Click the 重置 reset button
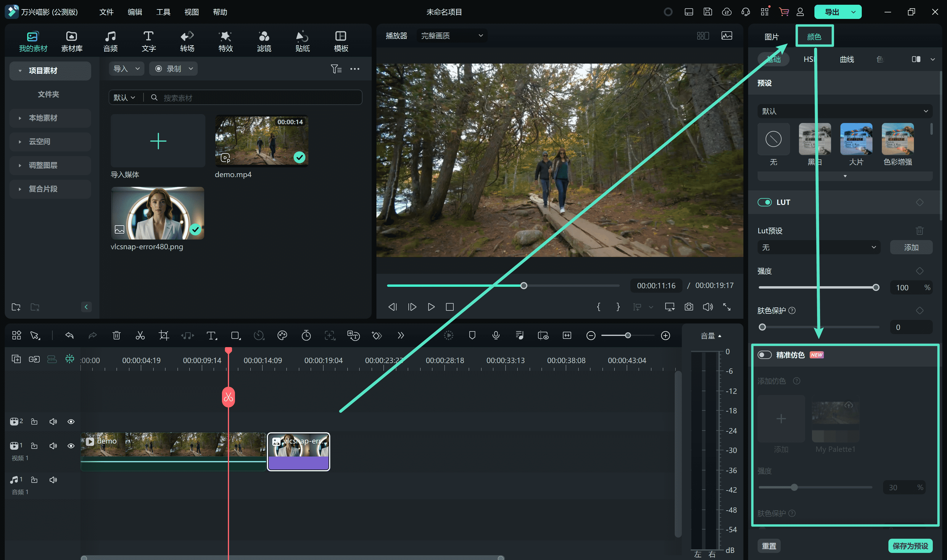Viewport: 947px width, 560px height. point(769,546)
